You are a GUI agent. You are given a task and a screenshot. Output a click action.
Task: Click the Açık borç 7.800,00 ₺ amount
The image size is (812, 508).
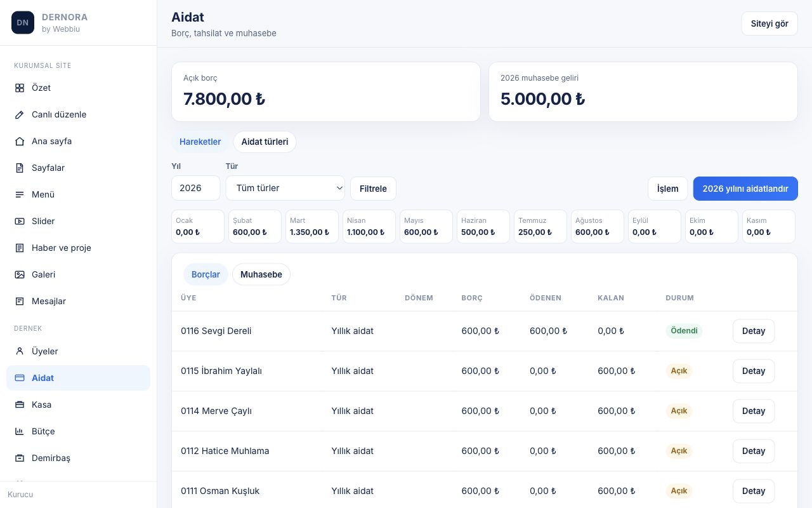point(224,99)
